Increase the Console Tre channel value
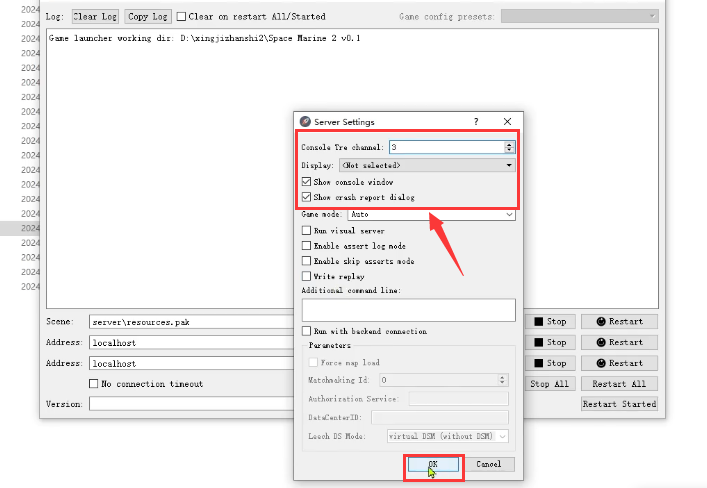Viewport: 707px width, 488px height. point(509,144)
